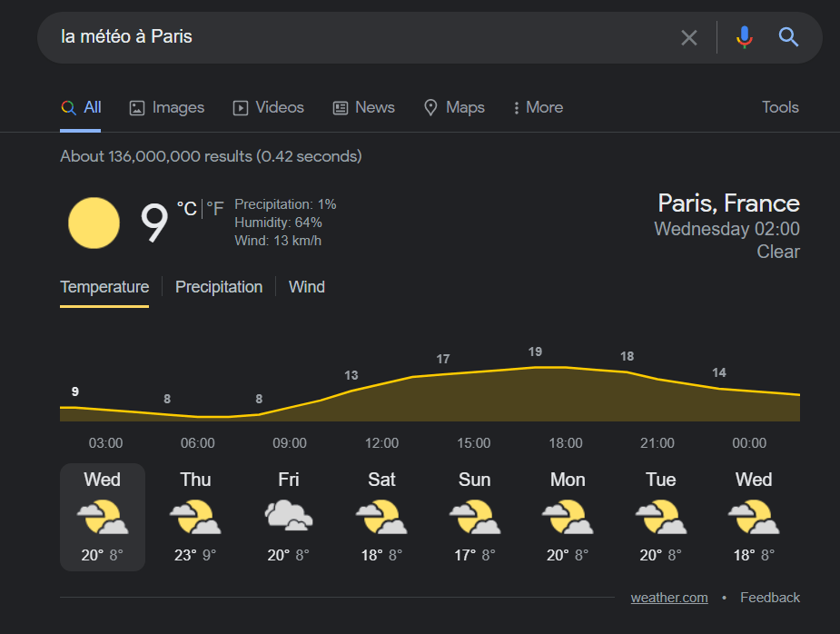This screenshot has width=840, height=634.
Task: Click the sun weather icon
Action: [x=94, y=223]
